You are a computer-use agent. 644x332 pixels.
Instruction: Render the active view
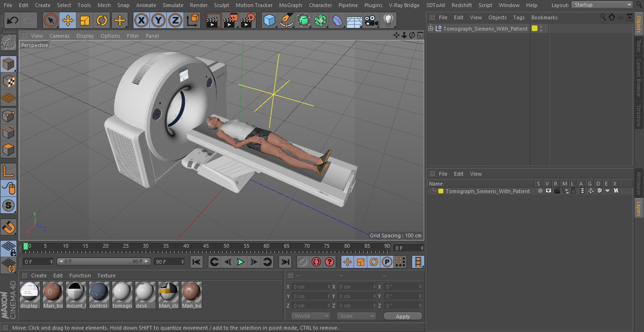[214, 20]
